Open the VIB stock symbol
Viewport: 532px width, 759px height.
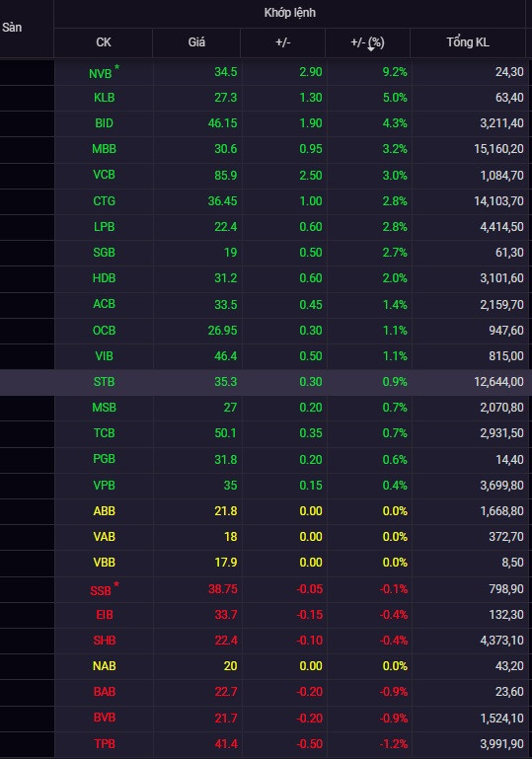click(104, 355)
